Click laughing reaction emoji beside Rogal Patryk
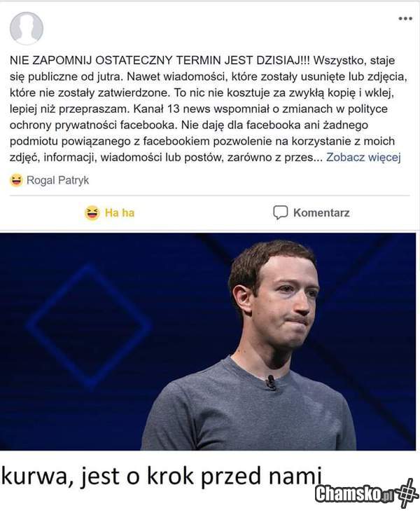Image resolution: width=420 pixels, height=513 pixels. coord(16,180)
